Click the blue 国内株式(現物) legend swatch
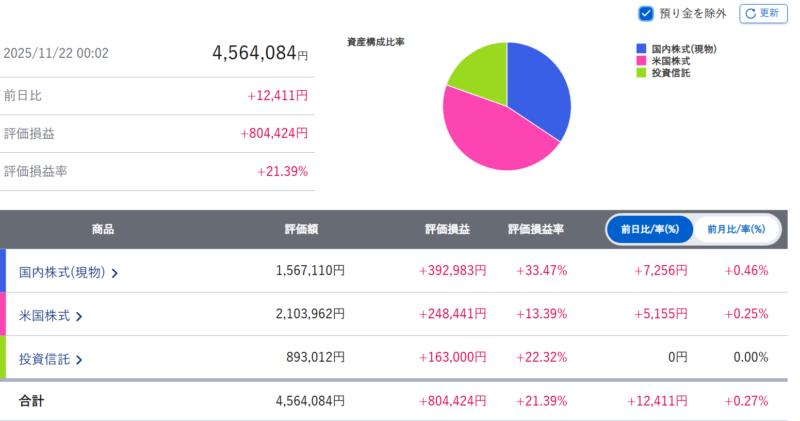800x421 pixels. 641,49
